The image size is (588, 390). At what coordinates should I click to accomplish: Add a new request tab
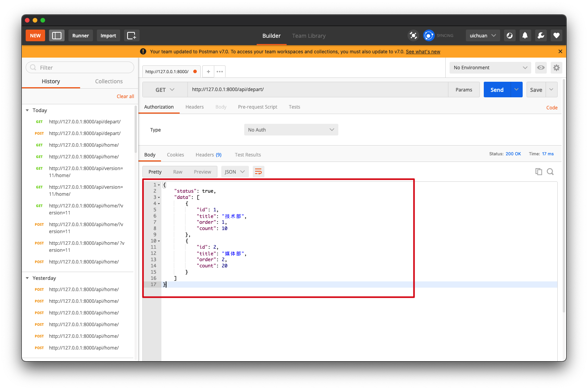coord(208,72)
